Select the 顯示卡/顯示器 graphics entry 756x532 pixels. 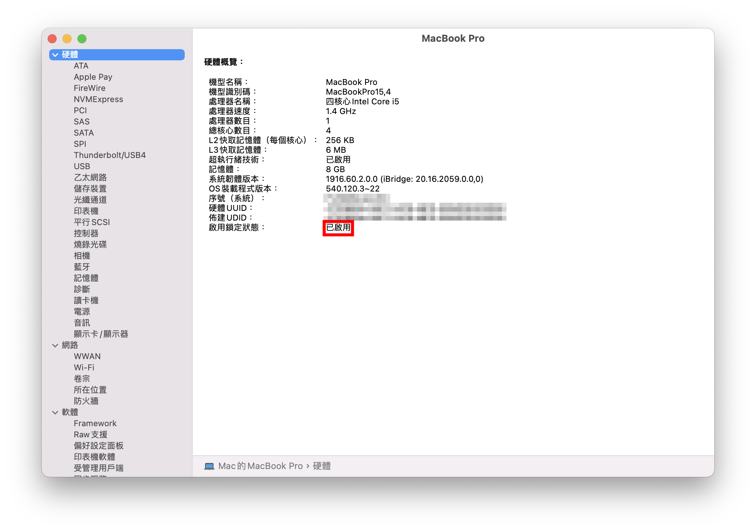101,334
